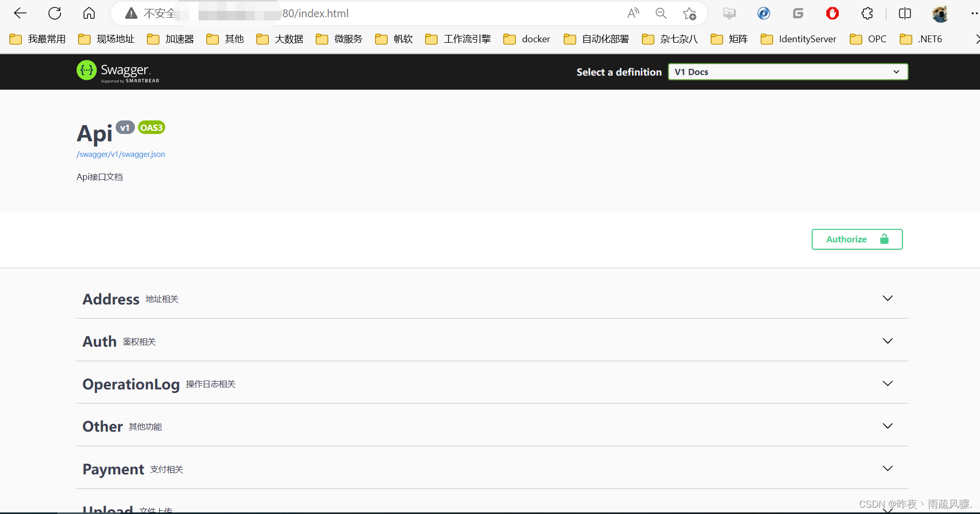This screenshot has width=980, height=514.
Task: Expand the Auth section chevron
Action: [x=888, y=341]
